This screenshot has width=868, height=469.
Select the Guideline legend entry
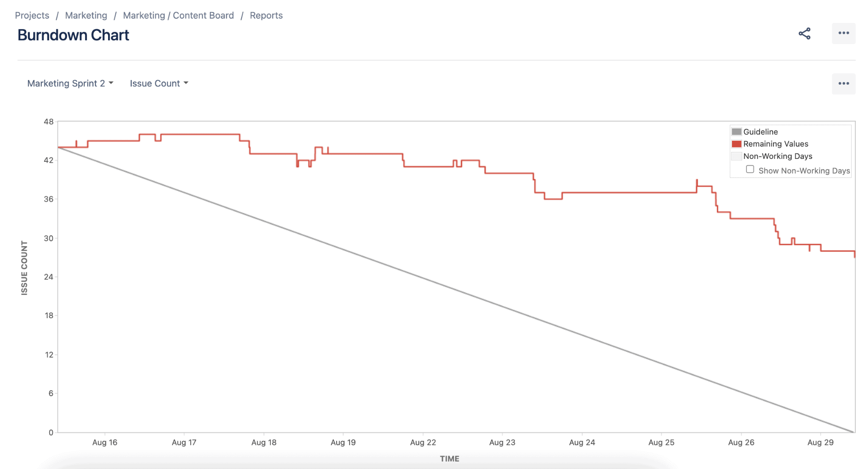tap(760, 131)
